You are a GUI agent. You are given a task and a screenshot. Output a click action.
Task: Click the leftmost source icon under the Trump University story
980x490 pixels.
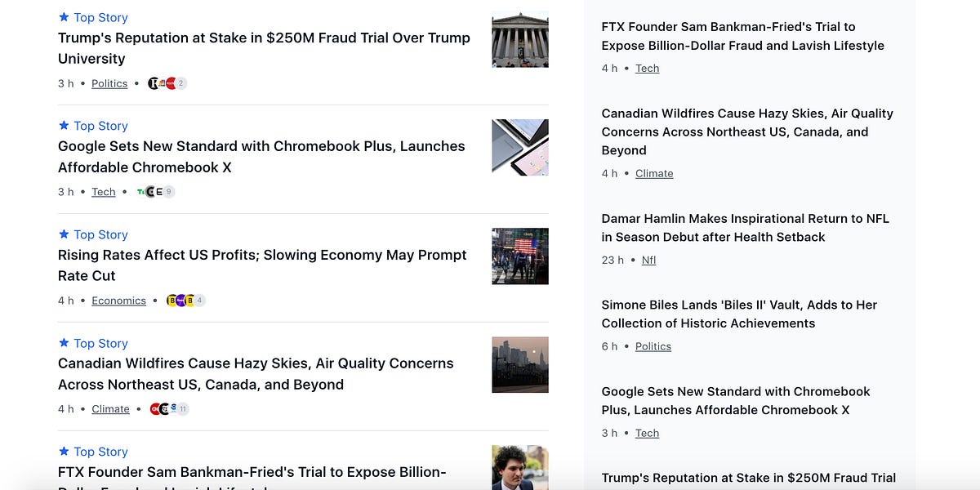click(x=151, y=82)
